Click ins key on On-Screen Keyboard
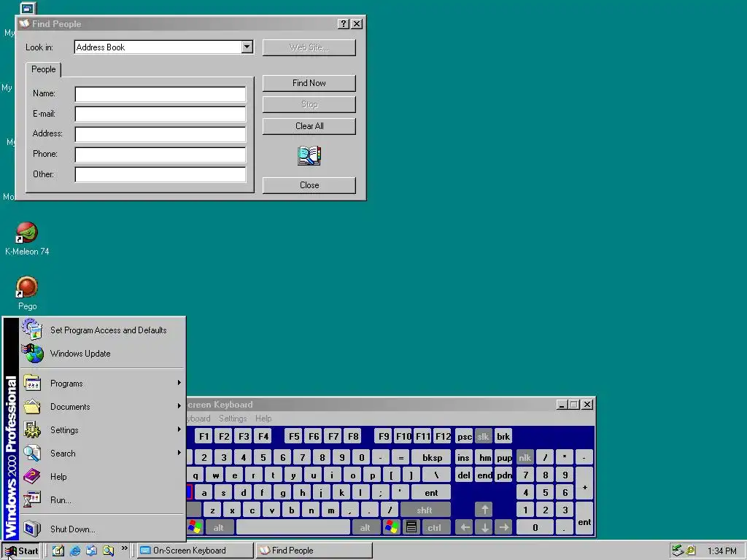This screenshot has width=747, height=560. (x=463, y=458)
